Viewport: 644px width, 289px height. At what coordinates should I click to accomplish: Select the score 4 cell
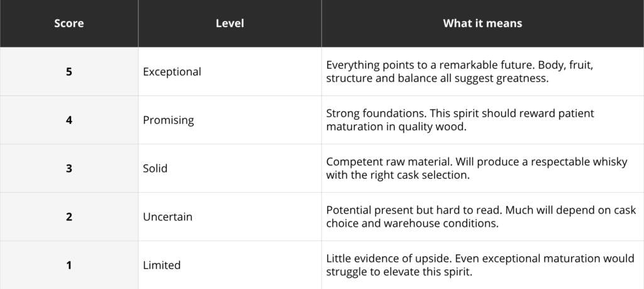(x=69, y=120)
